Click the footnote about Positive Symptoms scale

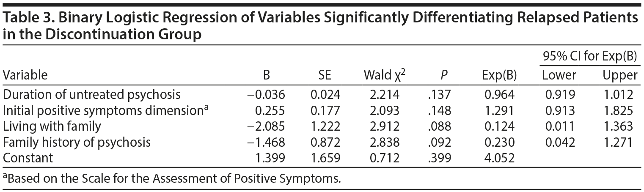pyautogui.click(x=171, y=178)
